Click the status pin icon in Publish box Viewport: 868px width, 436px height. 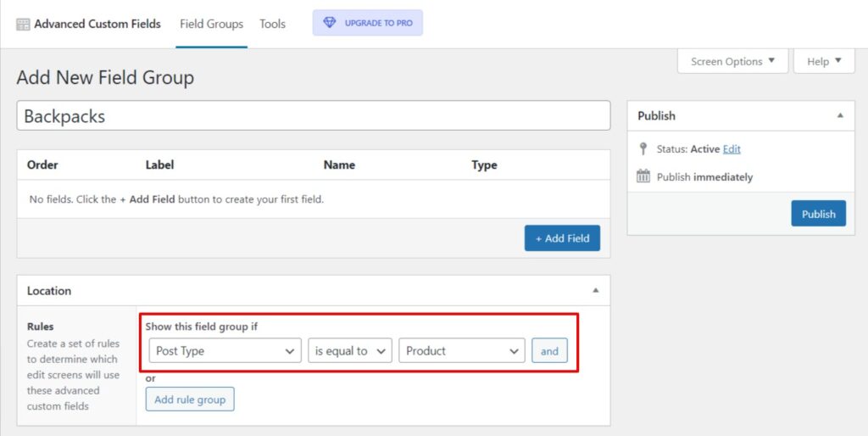[643, 148]
